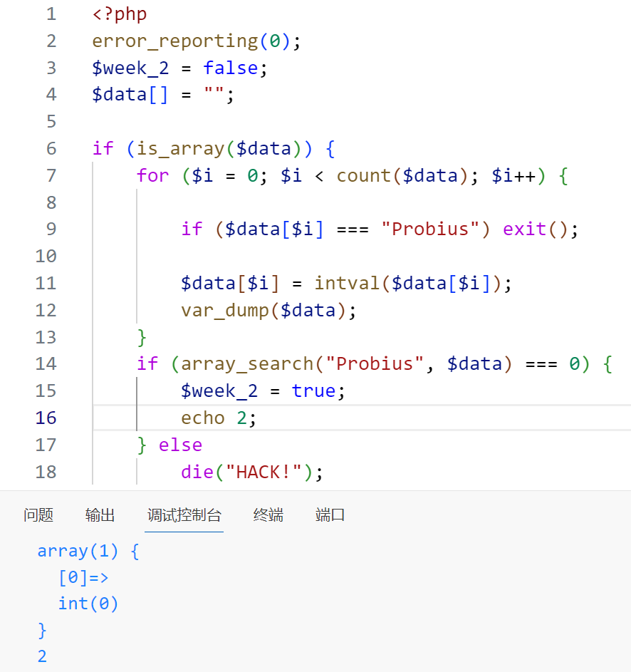Open the 问题 tab in the panel

point(38,515)
